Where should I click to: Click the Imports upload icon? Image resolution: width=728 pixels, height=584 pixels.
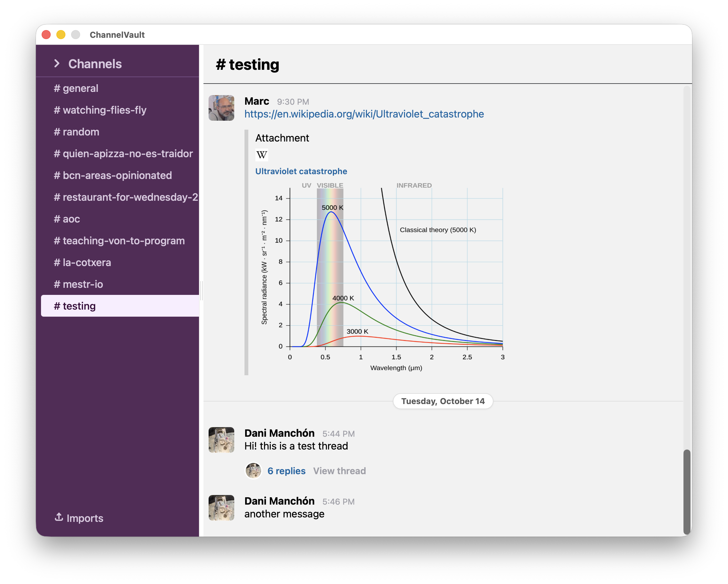click(x=59, y=517)
